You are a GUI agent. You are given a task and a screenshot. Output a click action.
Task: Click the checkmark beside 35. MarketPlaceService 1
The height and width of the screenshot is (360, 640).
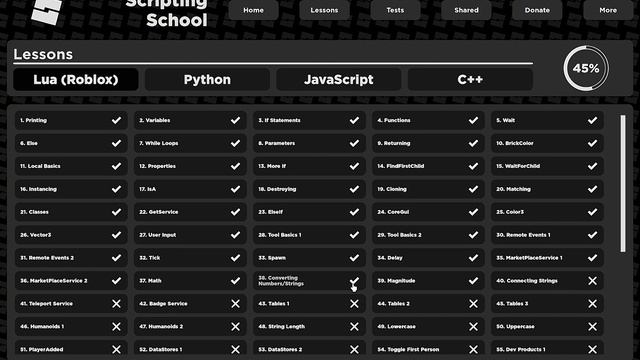coord(592,258)
